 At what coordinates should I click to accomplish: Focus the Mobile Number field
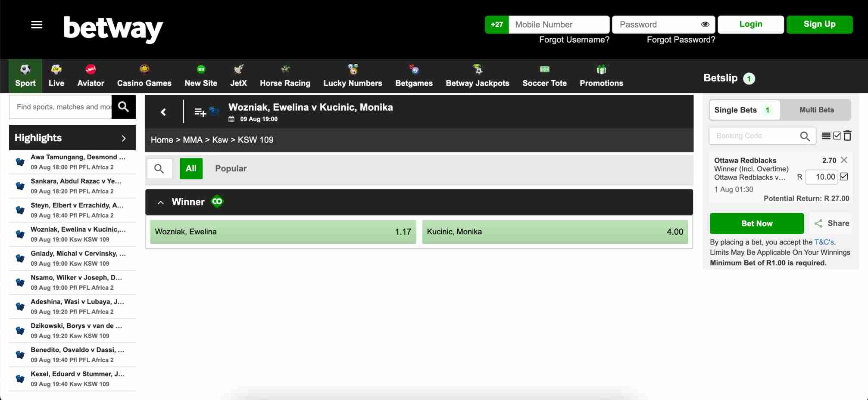click(x=559, y=25)
